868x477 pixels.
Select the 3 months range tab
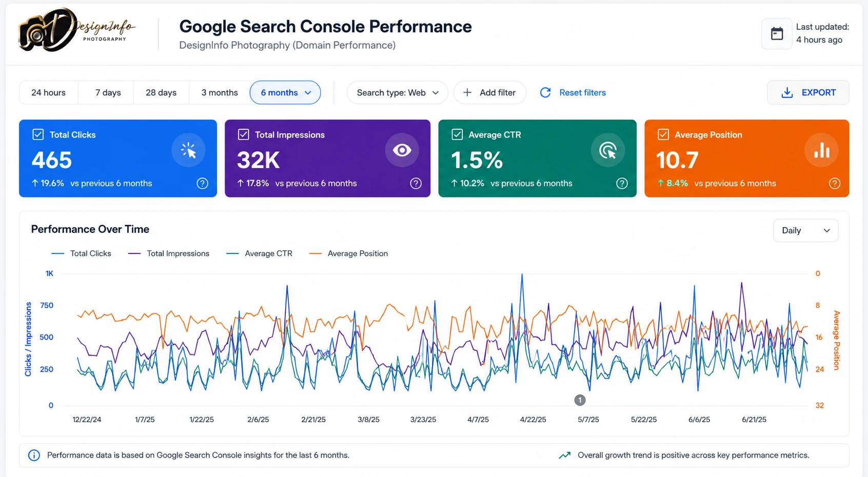click(220, 92)
